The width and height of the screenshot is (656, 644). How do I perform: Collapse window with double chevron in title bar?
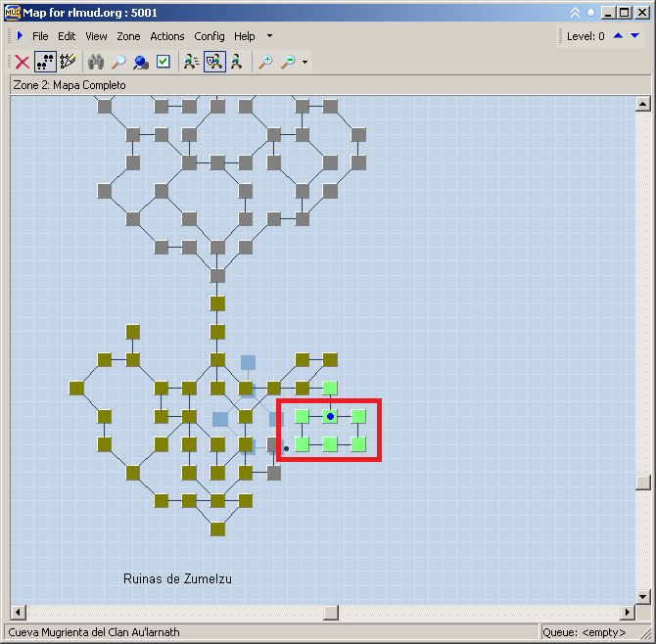coord(575,13)
